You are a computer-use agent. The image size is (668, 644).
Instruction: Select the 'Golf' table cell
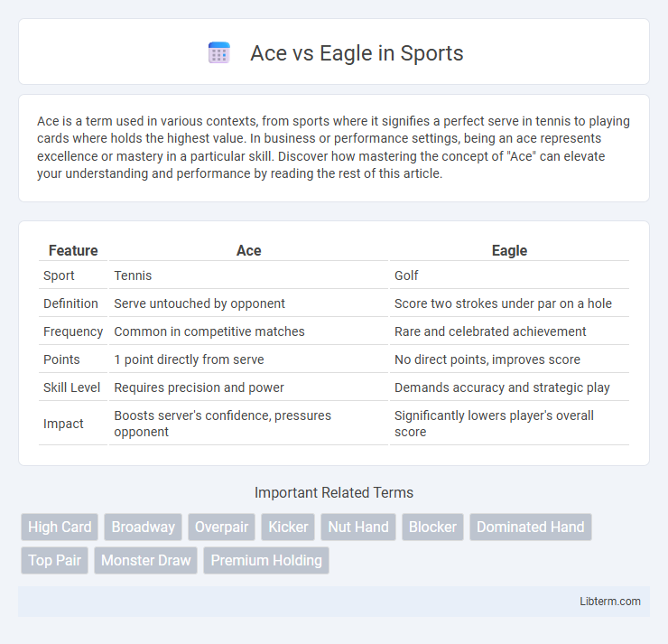[x=509, y=275]
